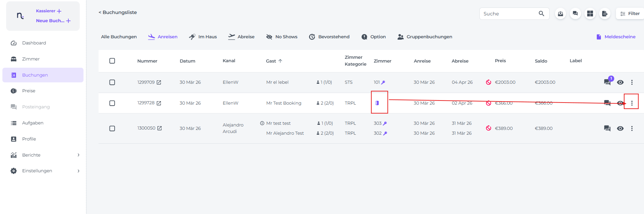View booking 1300050 with the eye icon
This screenshot has height=214, width=644.
[x=620, y=129]
